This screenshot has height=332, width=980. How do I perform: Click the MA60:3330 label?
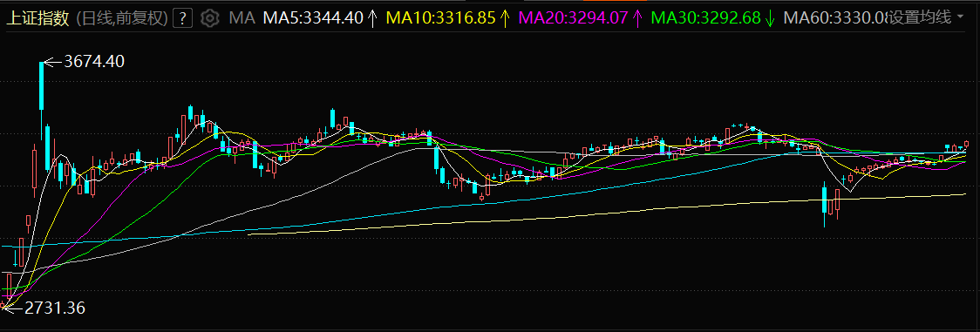[835, 18]
